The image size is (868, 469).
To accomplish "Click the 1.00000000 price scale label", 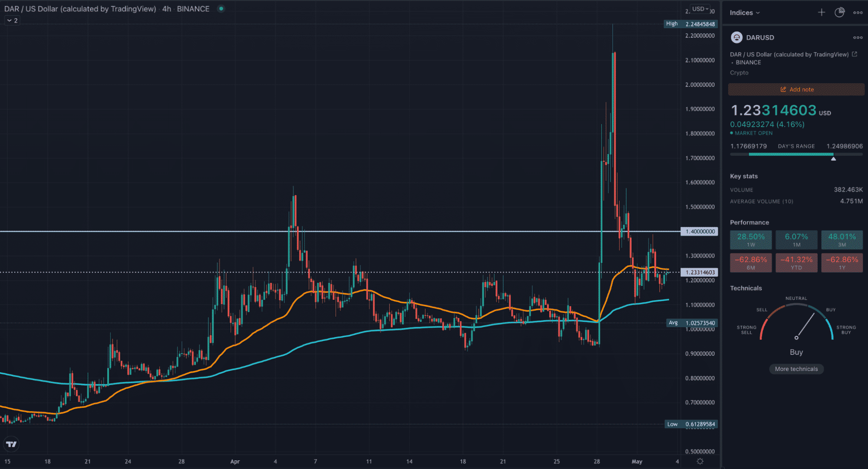I will coord(700,330).
